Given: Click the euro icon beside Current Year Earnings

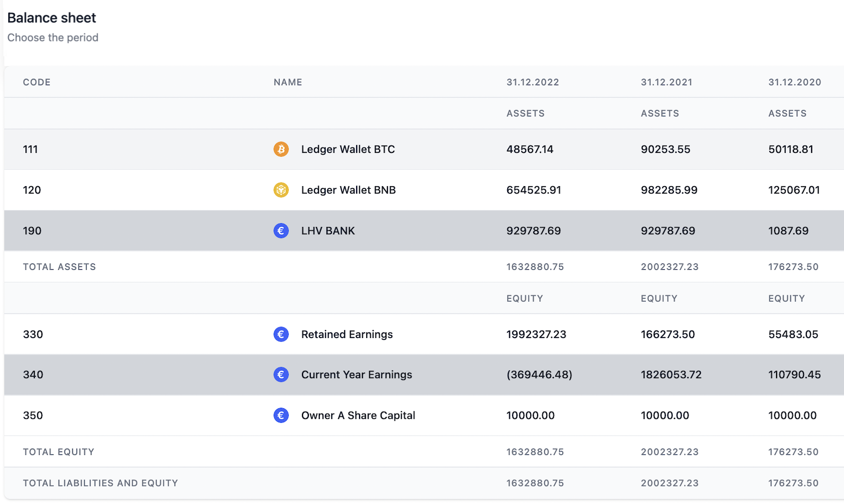Looking at the screenshot, I should pos(281,375).
